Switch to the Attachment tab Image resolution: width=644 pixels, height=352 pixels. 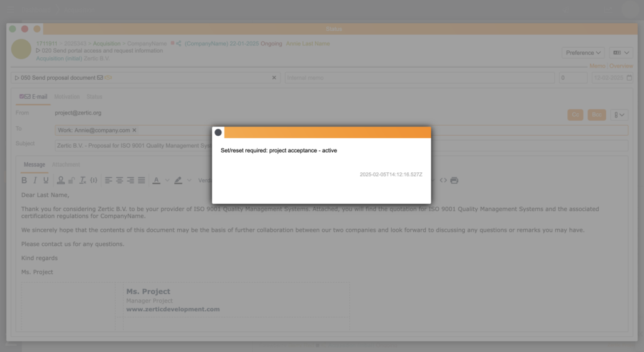click(x=66, y=165)
